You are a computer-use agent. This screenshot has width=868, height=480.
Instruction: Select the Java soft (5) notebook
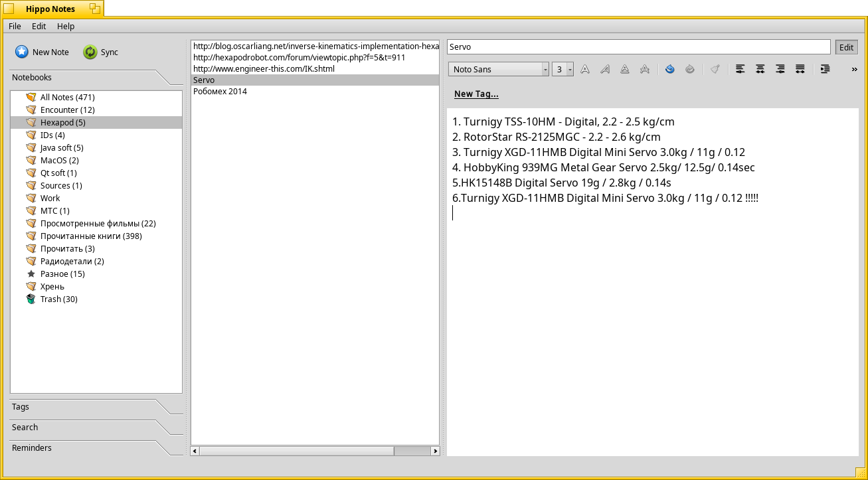(x=96, y=148)
